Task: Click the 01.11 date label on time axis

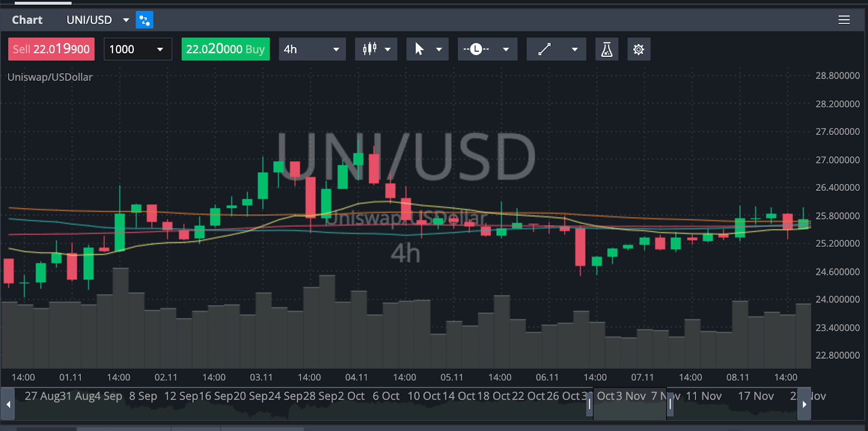Action: 71,377
